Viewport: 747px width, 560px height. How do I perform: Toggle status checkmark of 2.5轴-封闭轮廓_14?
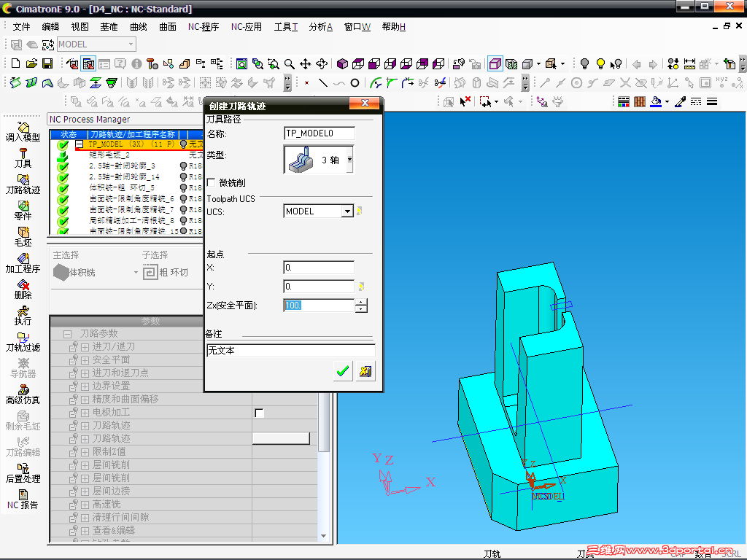pos(63,177)
